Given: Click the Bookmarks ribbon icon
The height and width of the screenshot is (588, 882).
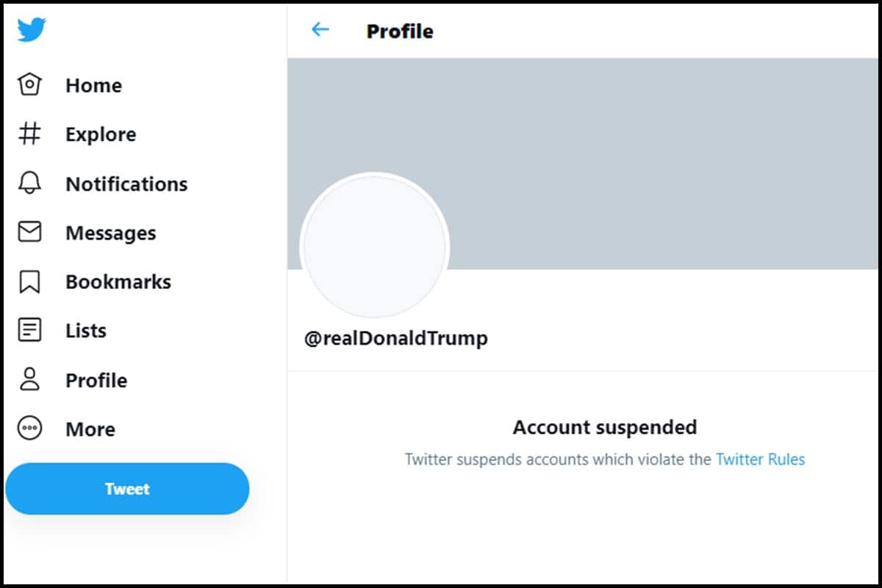Looking at the screenshot, I should [x=29, y=282].
